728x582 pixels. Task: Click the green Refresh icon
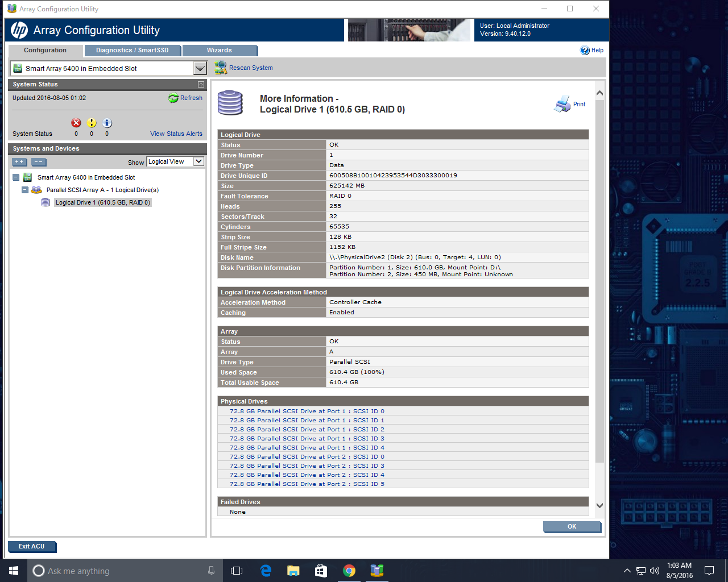pos(173,98)
